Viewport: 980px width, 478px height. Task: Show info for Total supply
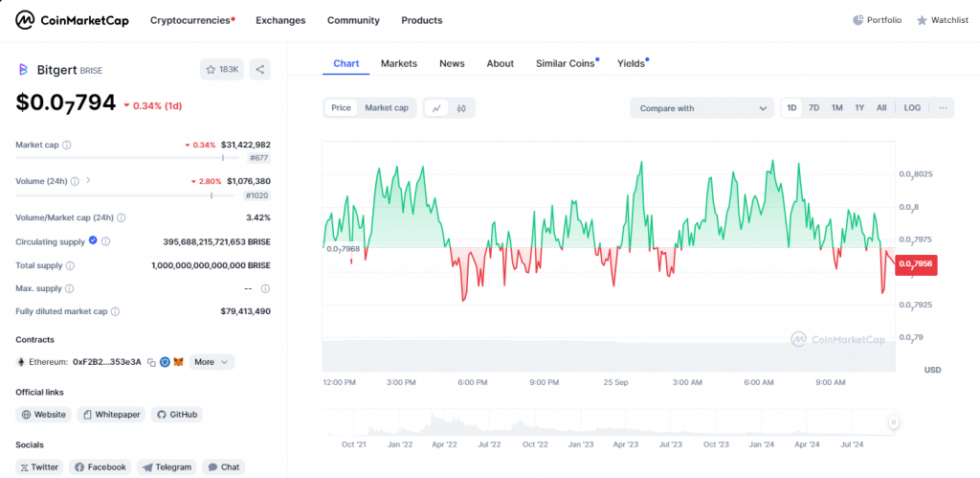point(70,265)
